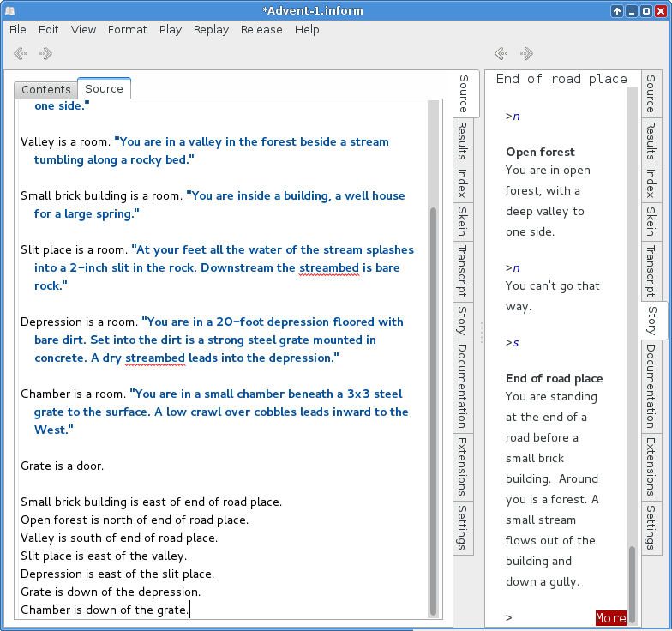Open the Play menu
The height and width of the screenshot is (631, 672).
click(x=170, y=29)
